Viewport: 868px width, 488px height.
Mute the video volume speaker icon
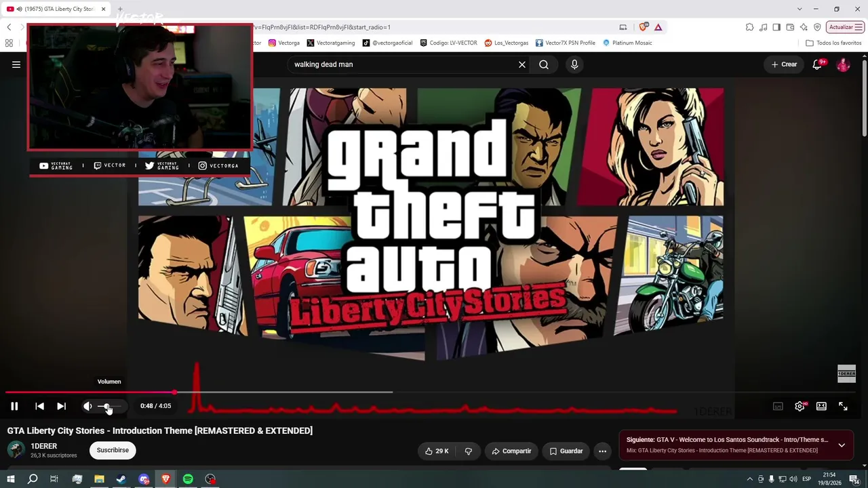[x=87, y=406]
